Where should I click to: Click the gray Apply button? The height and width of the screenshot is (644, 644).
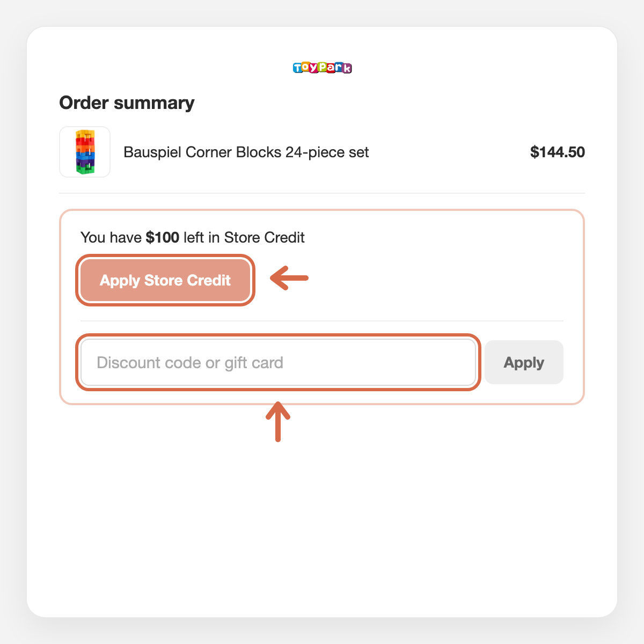click(x=524, y=362)
